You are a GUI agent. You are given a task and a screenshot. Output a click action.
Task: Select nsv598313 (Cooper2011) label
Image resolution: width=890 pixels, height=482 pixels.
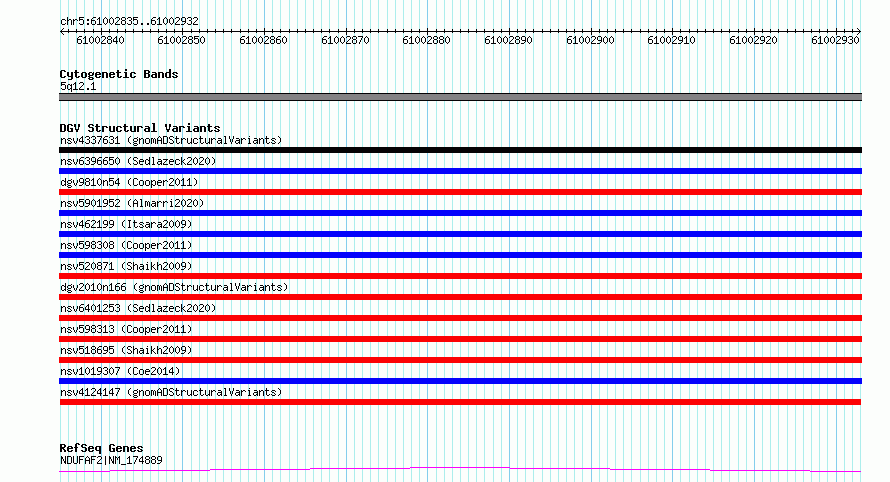coord(126,329)
